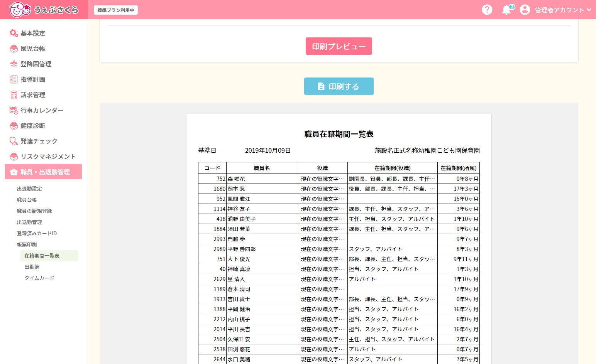Click the 須田 若葉 name cell
Screen dimensions: 596x364
click(262, 229)
